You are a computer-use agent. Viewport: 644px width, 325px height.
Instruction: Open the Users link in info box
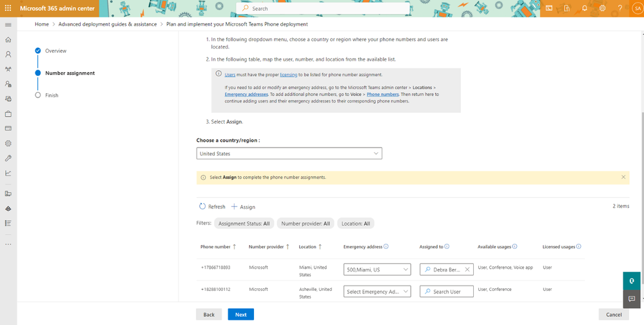coord(230,75)
